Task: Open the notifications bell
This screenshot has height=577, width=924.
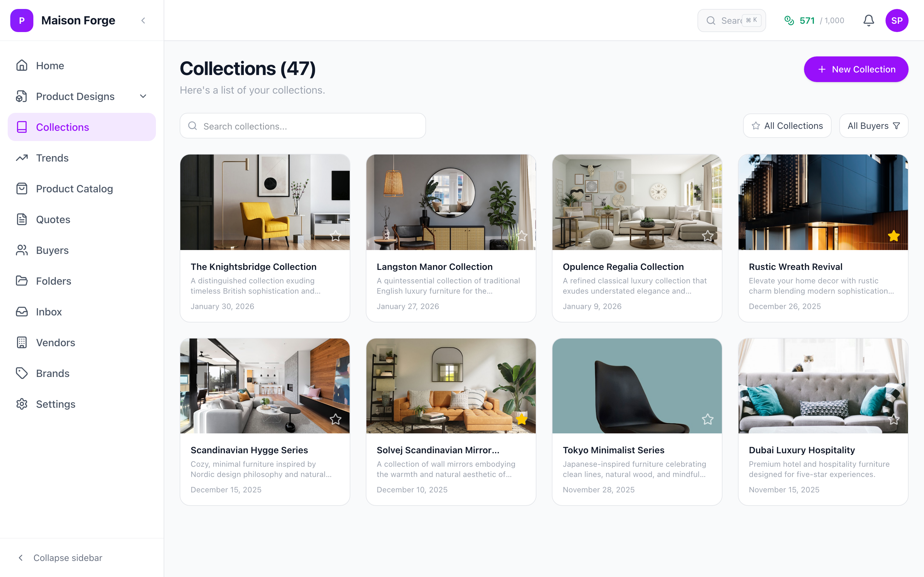Action: tap(868, 21)
